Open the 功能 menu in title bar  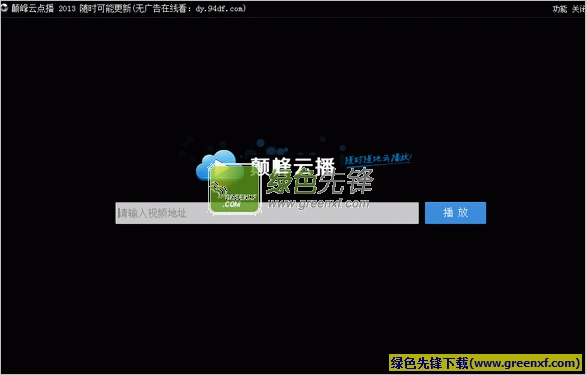point(559,9)
